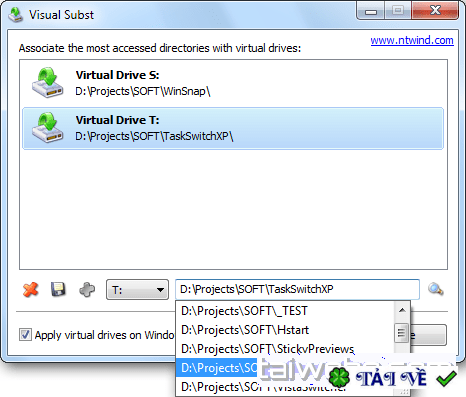Choose D:\Projects\SOFT\_TEST from the list
This screenshot has width=466, height=397.
[285, 311]
